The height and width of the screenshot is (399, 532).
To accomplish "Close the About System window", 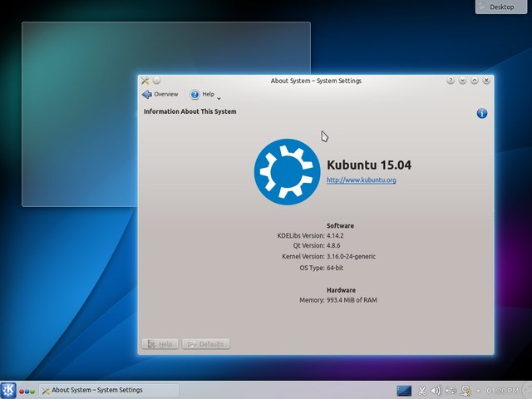I will pos(486,81).
